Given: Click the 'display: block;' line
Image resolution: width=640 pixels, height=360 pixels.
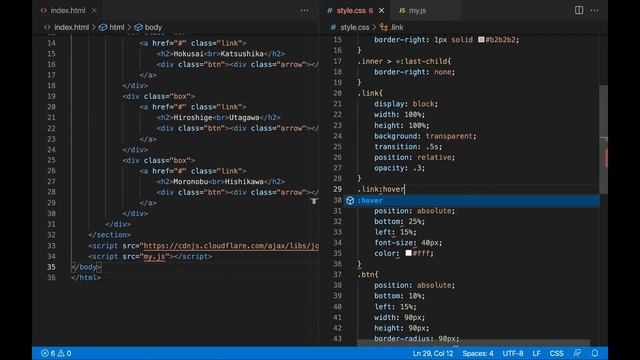Looking at the screenshot, I should (x=406, y=104).
